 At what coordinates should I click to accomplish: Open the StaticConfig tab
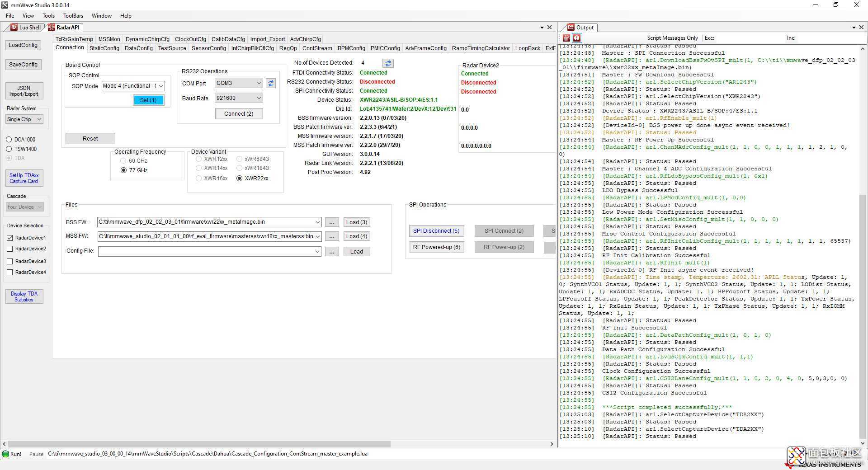click(104, 48)
